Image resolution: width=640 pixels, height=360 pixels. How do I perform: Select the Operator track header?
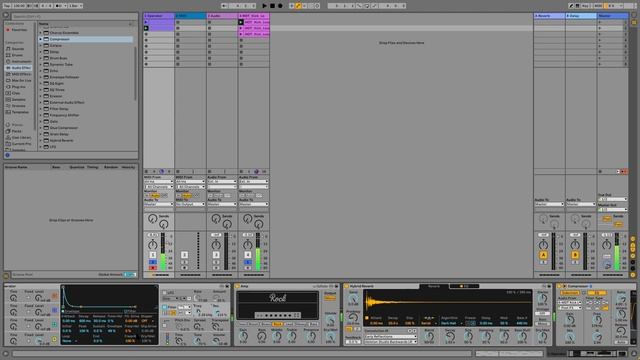coord(159,16)
